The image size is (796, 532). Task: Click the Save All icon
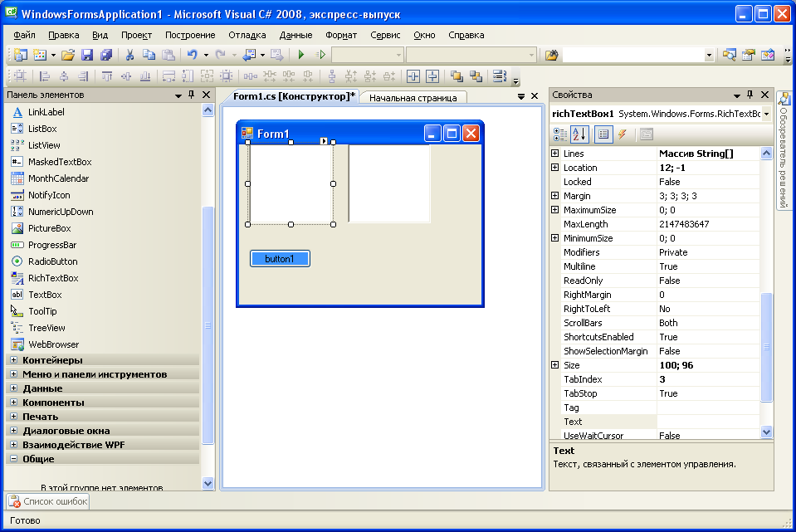click(x=106, y=54)
